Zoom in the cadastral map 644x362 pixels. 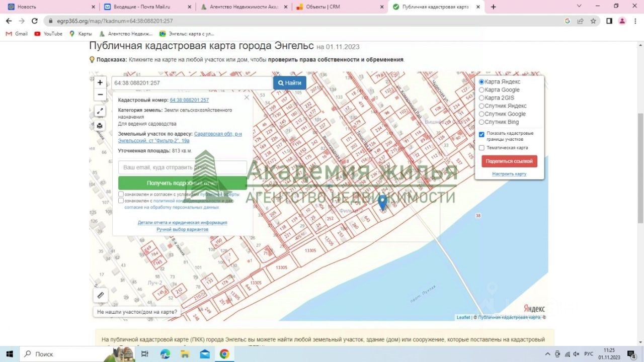tap(100, 82)
